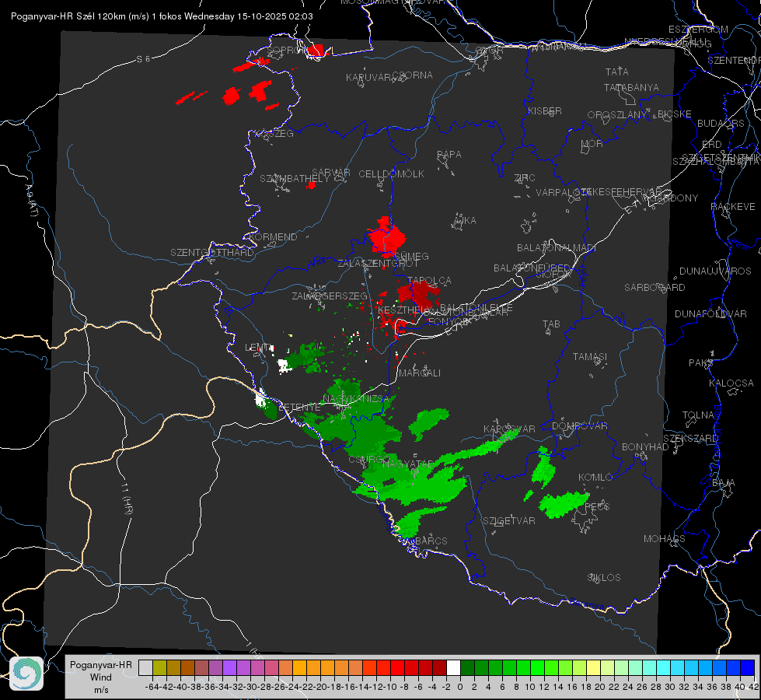Click the TAPOLCA town label

pyautogui.click(x=430, y=280)
